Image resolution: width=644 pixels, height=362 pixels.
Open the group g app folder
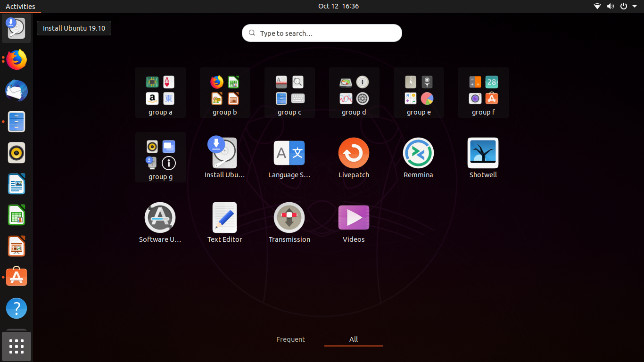coord(160,157)
